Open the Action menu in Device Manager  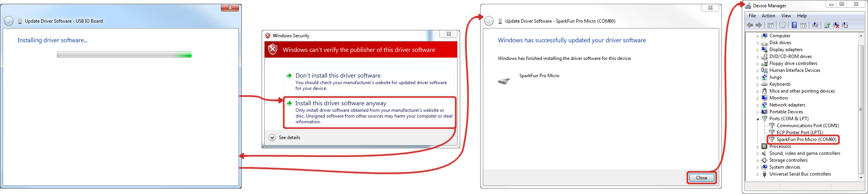click(x=768, y=16)
